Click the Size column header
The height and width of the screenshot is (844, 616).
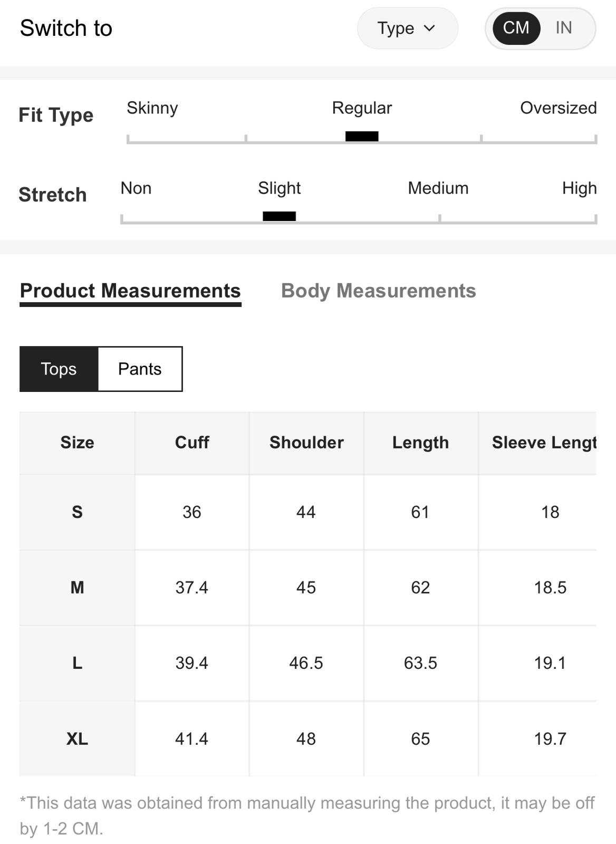(77, 443)
